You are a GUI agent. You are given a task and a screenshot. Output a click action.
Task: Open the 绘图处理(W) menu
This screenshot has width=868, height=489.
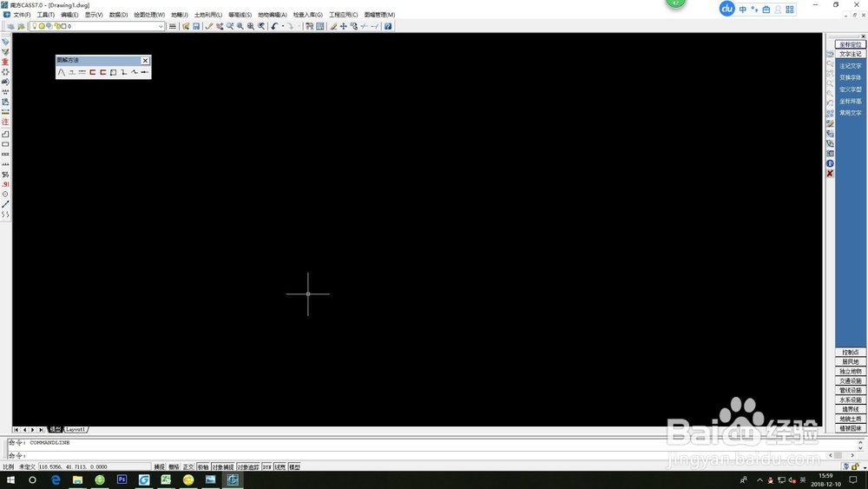coord(149,15)
